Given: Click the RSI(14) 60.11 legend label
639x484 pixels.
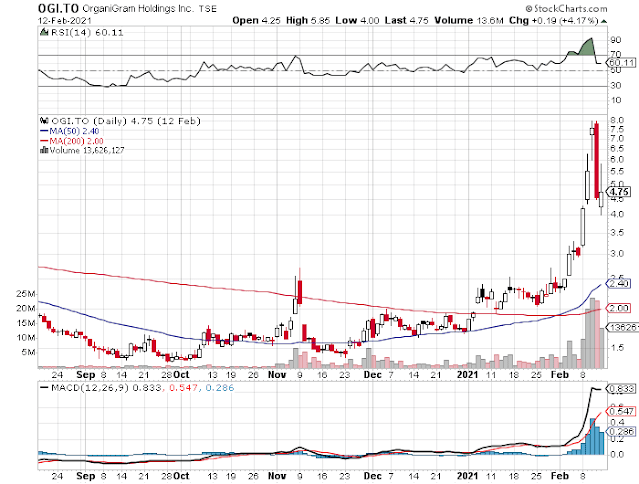Looking at the screenshot, I should (x=87, y=33).
